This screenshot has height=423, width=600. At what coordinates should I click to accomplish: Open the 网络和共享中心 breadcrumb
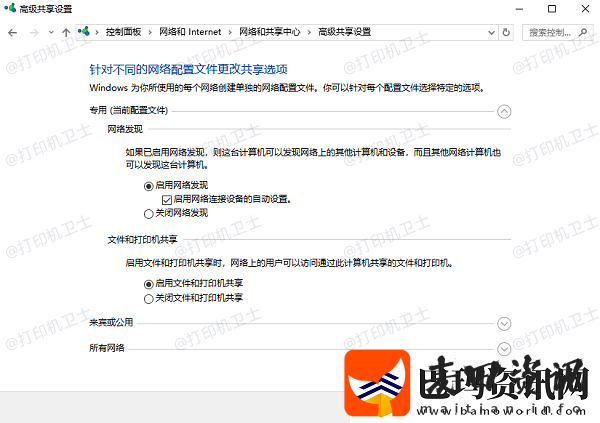click(x=270, y=32)
